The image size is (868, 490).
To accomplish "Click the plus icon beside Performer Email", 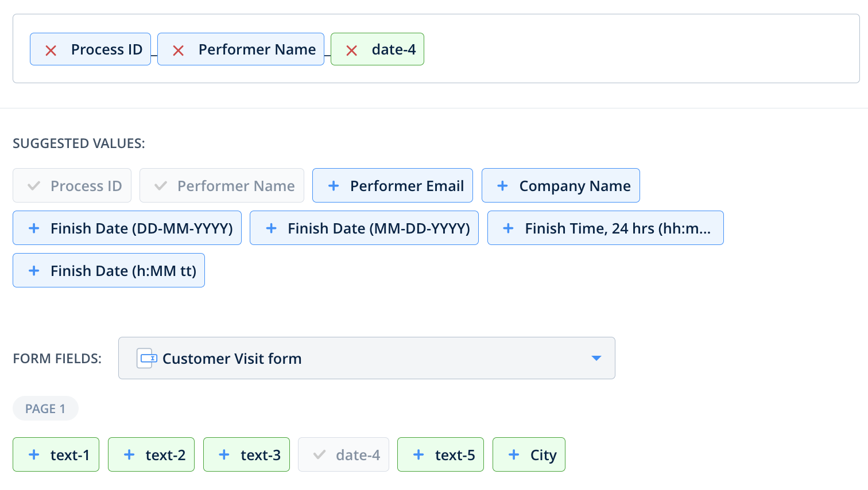I will tap(334, 185).
